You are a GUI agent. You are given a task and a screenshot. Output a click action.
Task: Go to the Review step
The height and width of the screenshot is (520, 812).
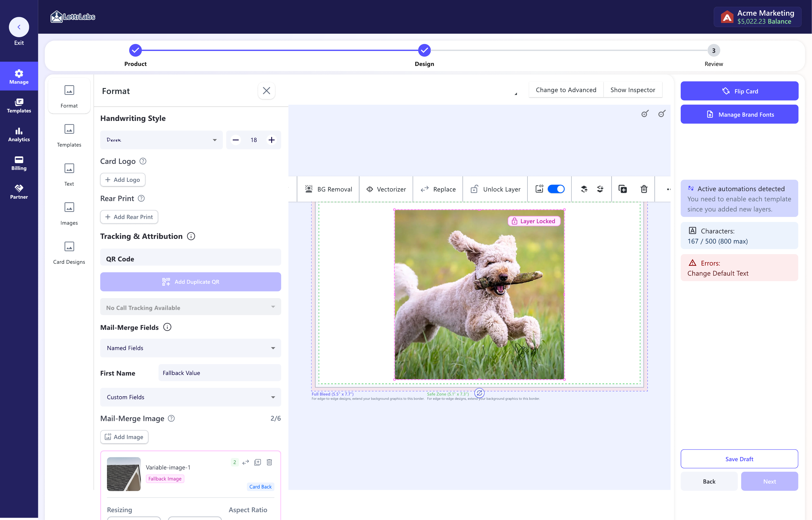(x=714, y=51)
